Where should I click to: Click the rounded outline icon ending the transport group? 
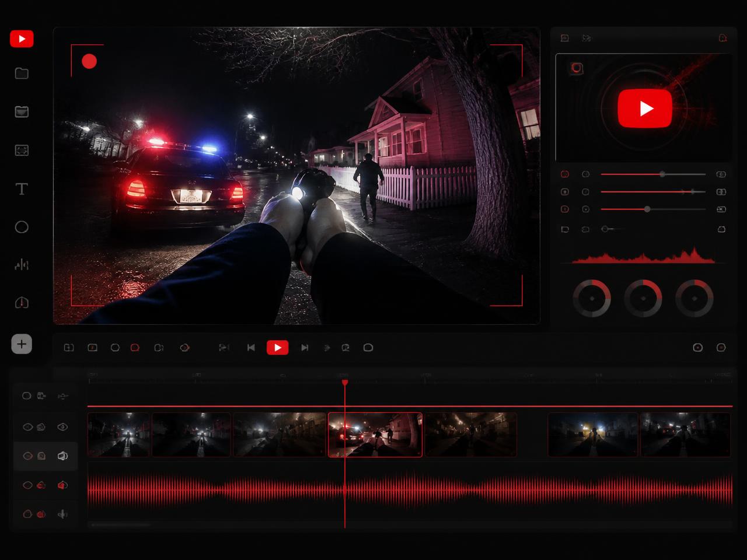(x=368, y=348)
